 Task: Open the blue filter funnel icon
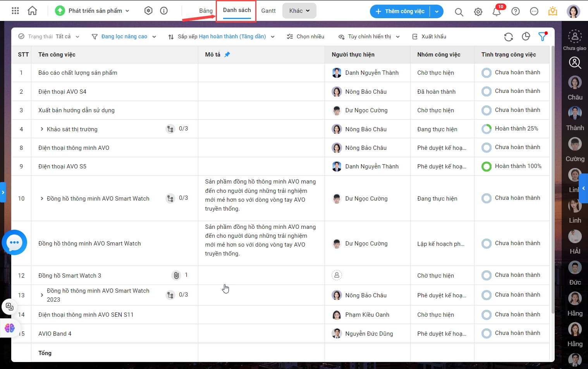[x=543, y=36]
